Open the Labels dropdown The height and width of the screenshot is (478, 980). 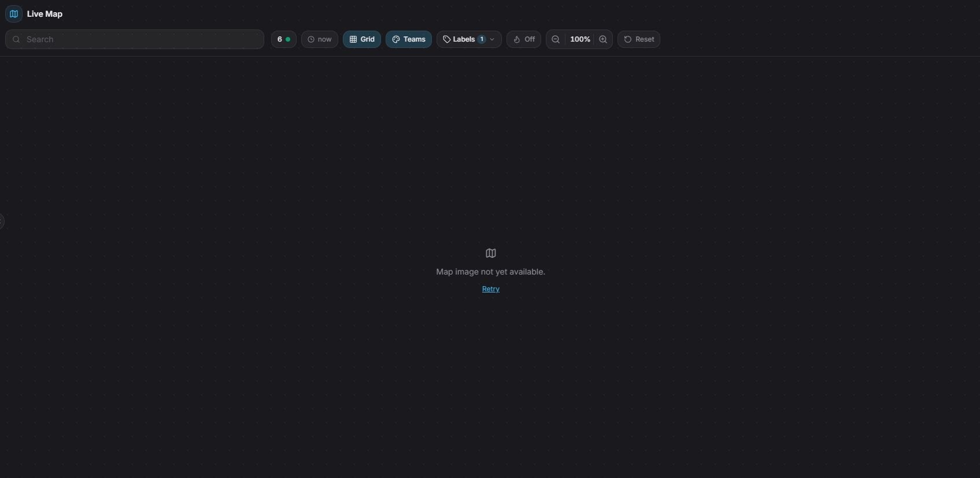463,39
